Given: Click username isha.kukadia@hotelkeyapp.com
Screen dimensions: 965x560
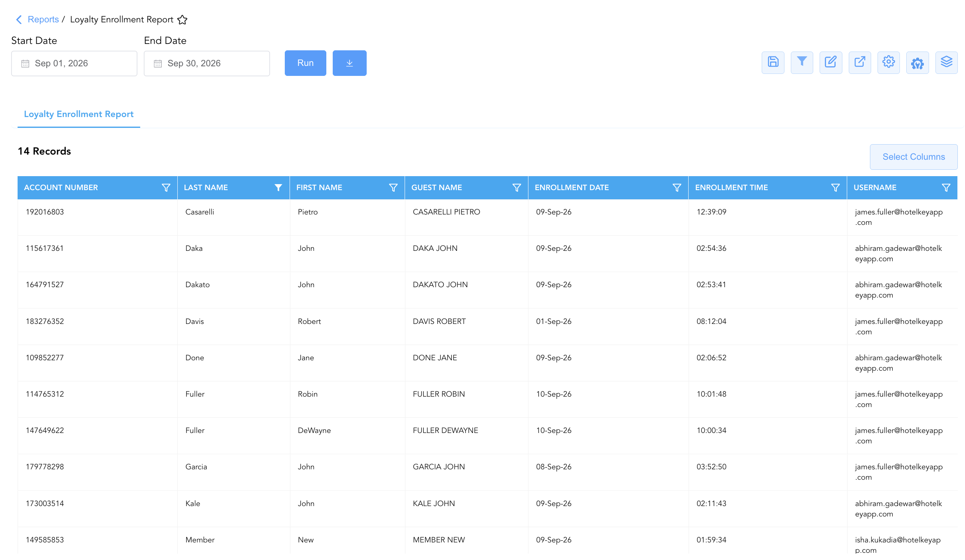Looking at the screenshot, I should tap(897, 545).
